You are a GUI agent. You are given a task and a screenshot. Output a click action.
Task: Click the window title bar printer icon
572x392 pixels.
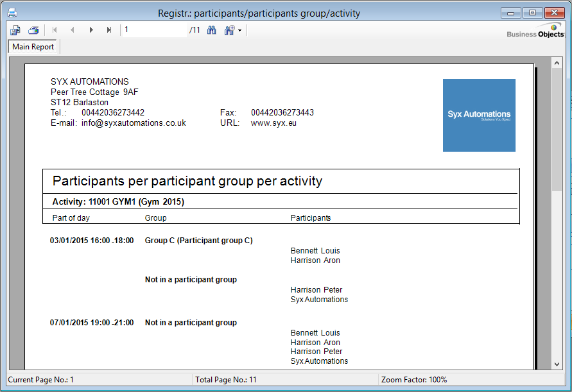pos(12,13)
